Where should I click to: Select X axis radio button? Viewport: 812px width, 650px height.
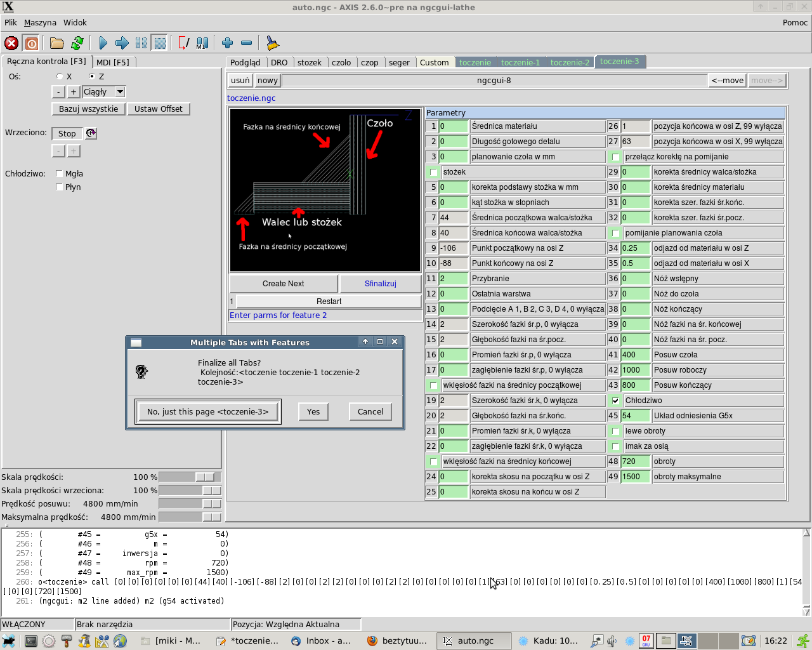60,76
